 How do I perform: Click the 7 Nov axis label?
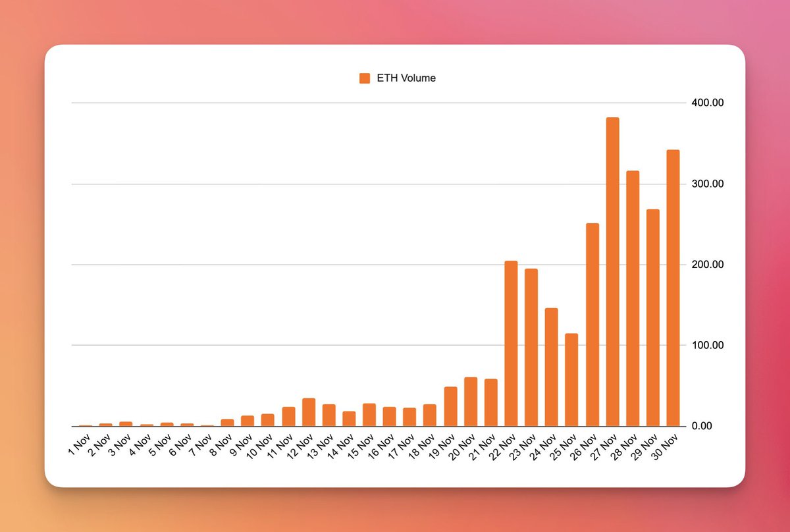(200, 444)
